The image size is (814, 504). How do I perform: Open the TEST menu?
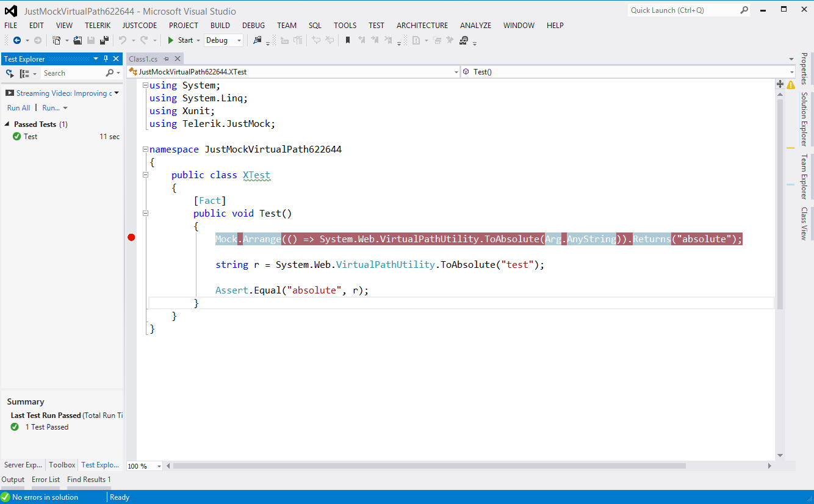[x=376, y=25]
